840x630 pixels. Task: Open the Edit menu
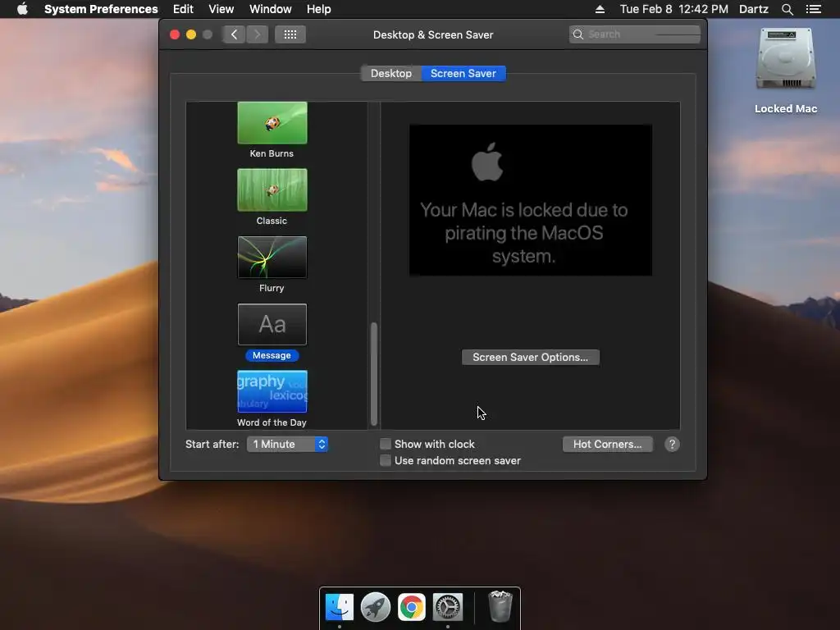(x=183, y=9)
